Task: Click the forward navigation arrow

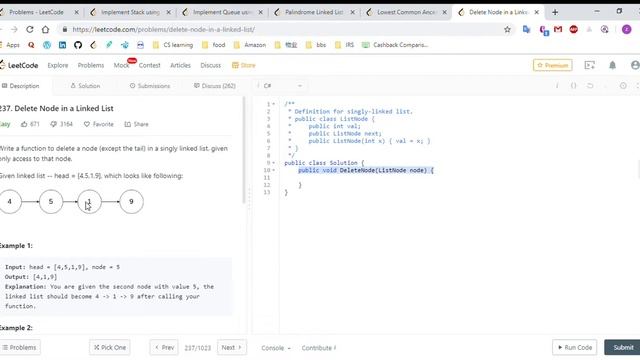Action: [14, 29]
